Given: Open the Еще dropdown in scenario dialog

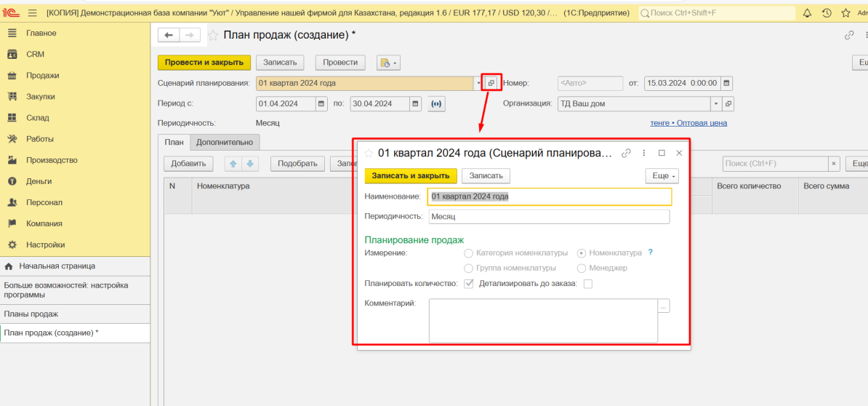Looking at the screenshot, I should (662, 176).
